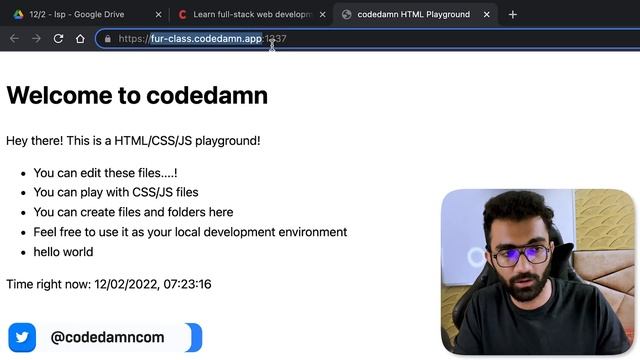
Task: Click the Google Drive tab favicon
Action: pos(18,15)
